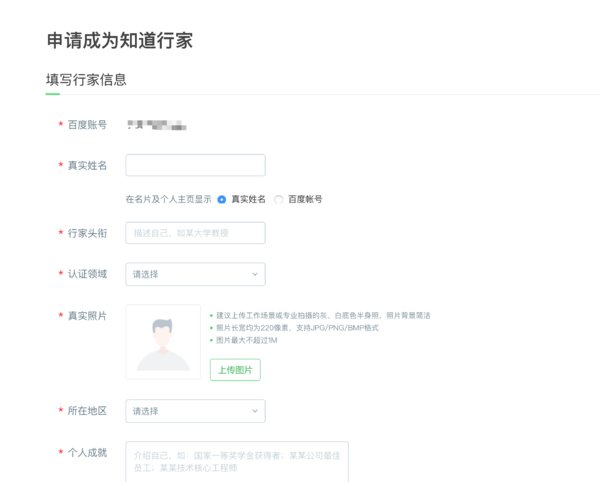Click the avatar placeholder photo thumbnail
The image size is (600, 482).
pos(163,342)
